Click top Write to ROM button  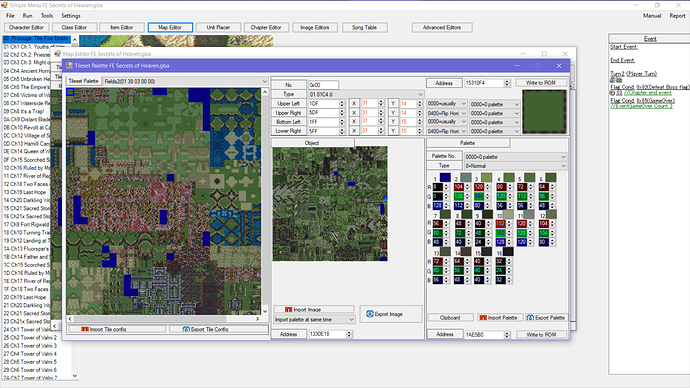click(541, 83)
